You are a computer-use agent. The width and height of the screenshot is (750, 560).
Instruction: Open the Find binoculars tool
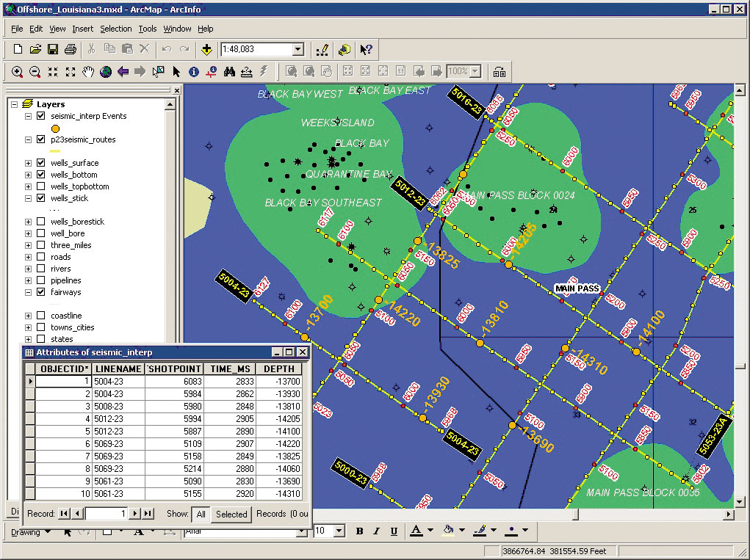coord(229,72)
